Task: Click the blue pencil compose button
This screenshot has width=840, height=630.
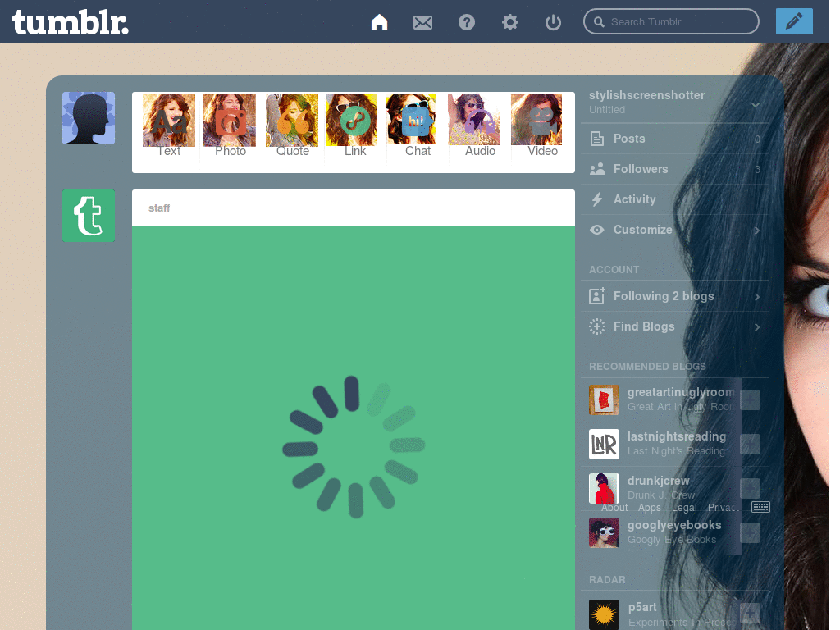Action: [x=793, y=21]
